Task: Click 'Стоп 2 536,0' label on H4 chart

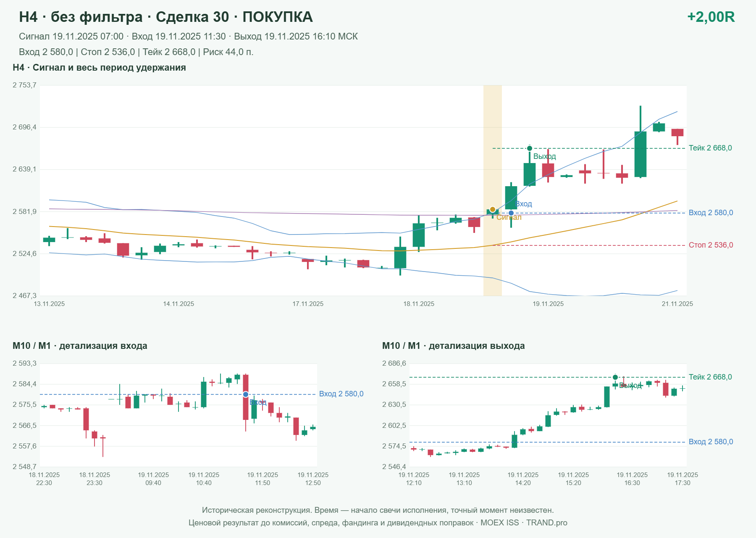Action: coord(711,245)
